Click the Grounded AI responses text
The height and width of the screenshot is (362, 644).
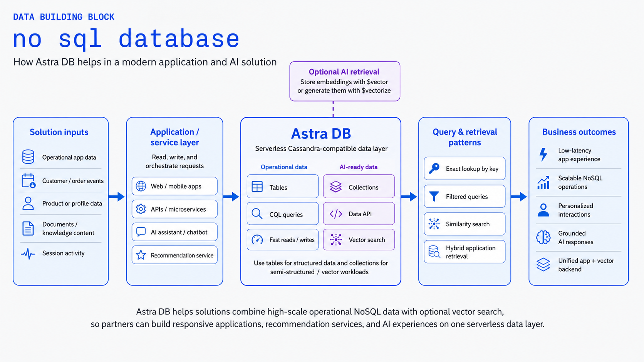click(x=576, y=238)
